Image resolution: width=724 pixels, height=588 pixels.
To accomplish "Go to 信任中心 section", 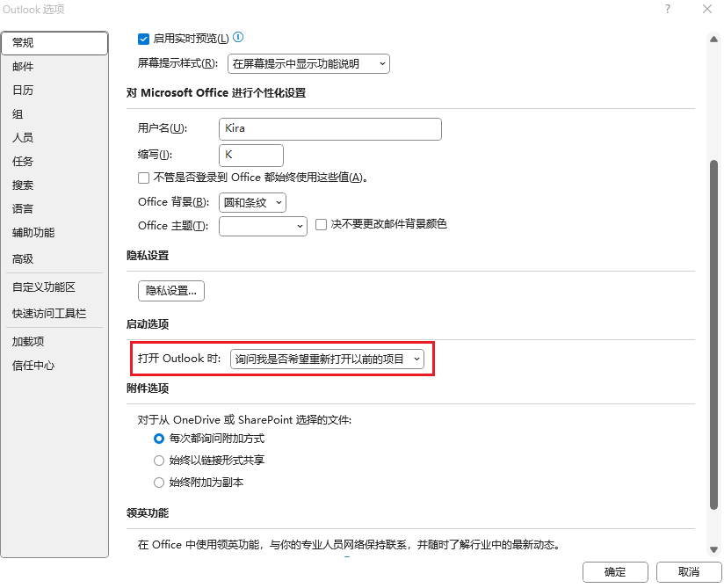I will [33, 366].
